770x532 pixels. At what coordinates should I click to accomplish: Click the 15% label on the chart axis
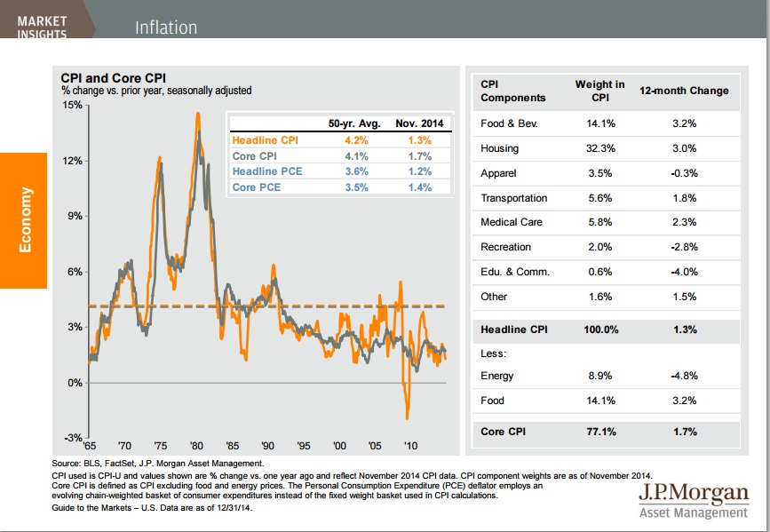[x=73, y=105]
